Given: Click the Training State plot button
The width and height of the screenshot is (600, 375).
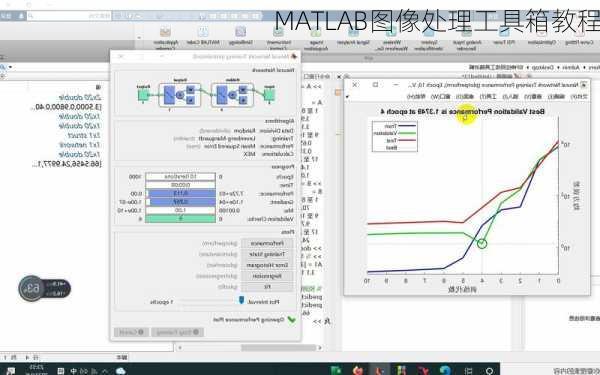Looking at the screenshot, I should (x=267, y=254).
